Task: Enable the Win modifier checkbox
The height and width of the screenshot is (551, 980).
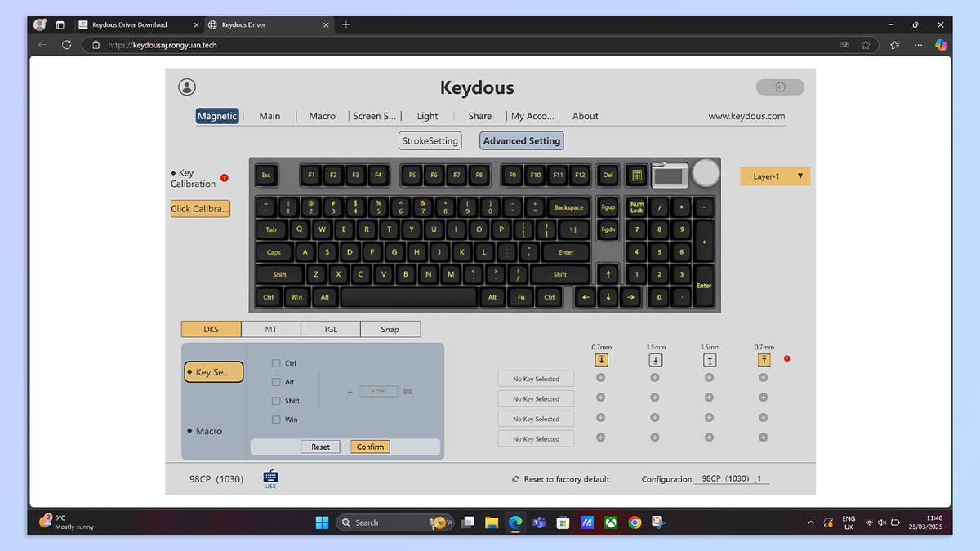Action: tap(276, 419)
